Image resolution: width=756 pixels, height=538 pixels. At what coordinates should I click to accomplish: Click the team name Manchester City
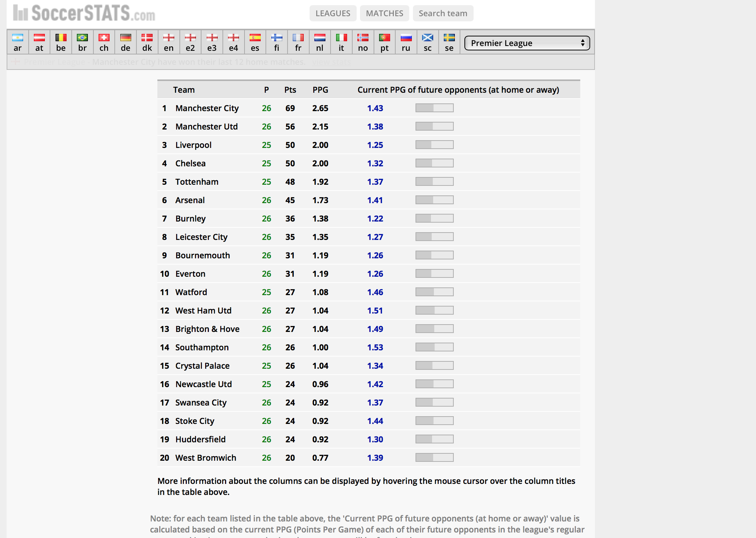point(207,108)
